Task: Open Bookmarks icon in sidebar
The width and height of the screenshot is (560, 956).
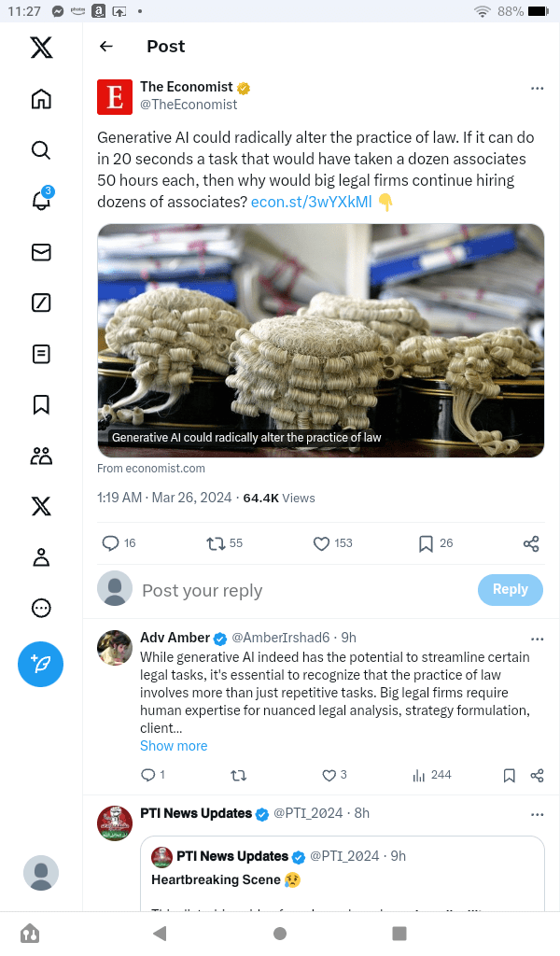Action: pos(41,404)
